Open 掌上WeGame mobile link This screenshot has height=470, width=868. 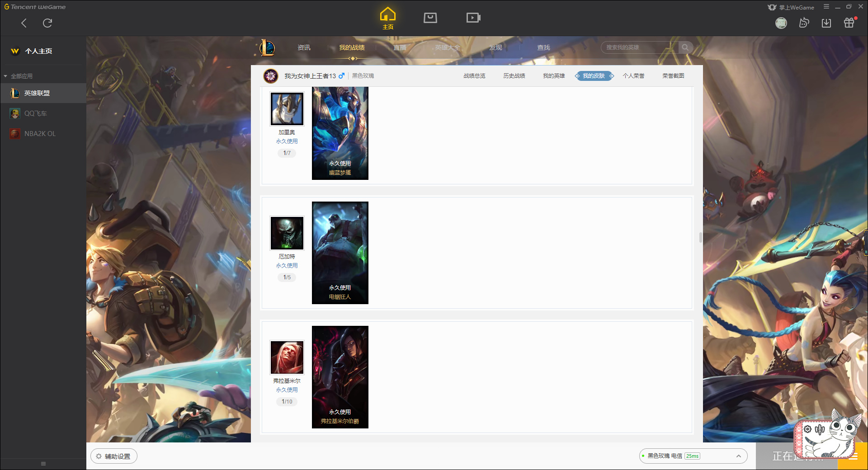[791, 7]
